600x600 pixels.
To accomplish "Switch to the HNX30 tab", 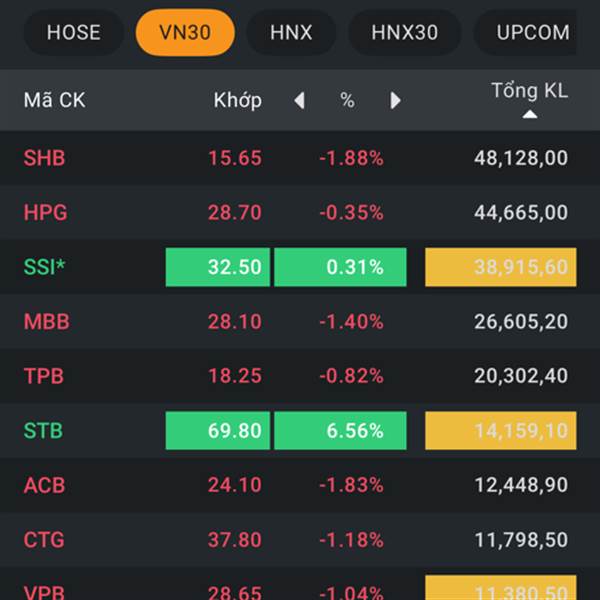I will click(x=404, y=32).
